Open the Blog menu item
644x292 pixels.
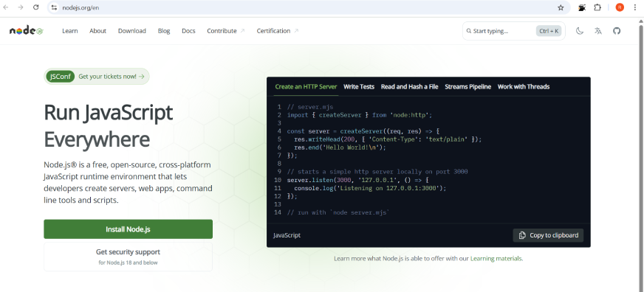point(164,31)
